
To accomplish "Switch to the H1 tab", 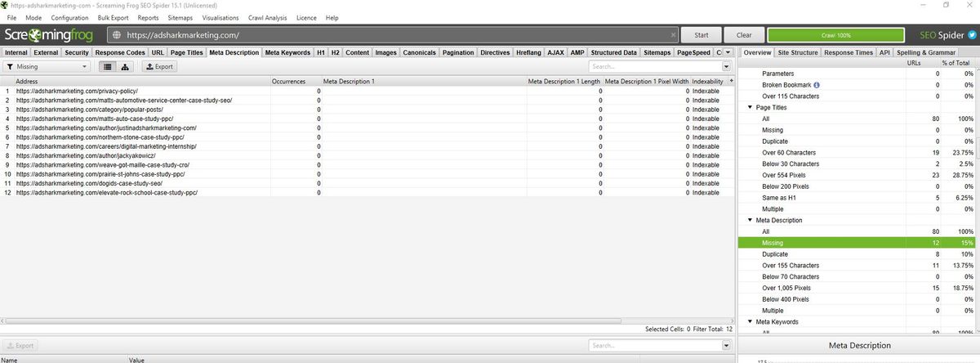I will (321, 52).
